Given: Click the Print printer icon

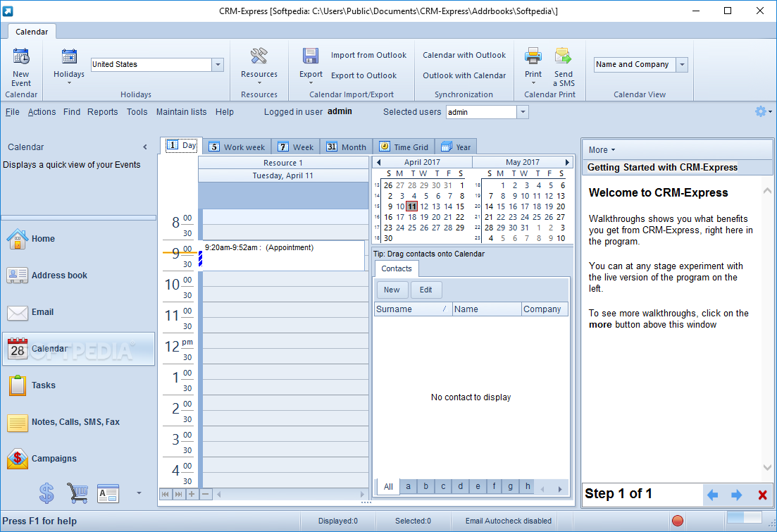Looking at the screenshot, I should (x=533, y=56).
